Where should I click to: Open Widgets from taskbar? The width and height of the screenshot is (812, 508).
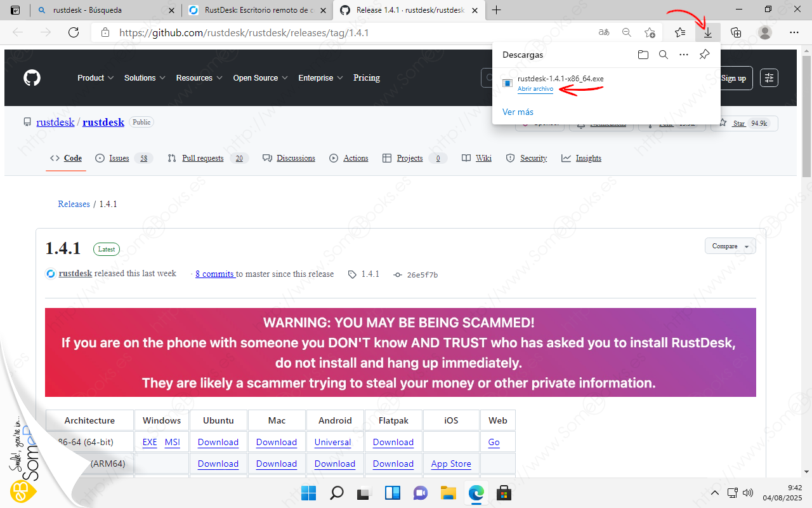(393, 493)
